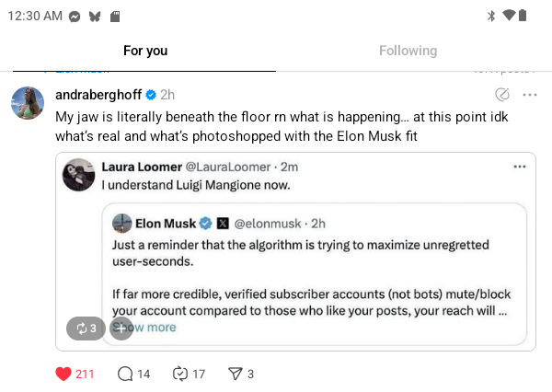Tap the share arrow icon showing 3
The width and height of the screenshot is (552, 392).
pyautogui.click(x=235, y=374)
